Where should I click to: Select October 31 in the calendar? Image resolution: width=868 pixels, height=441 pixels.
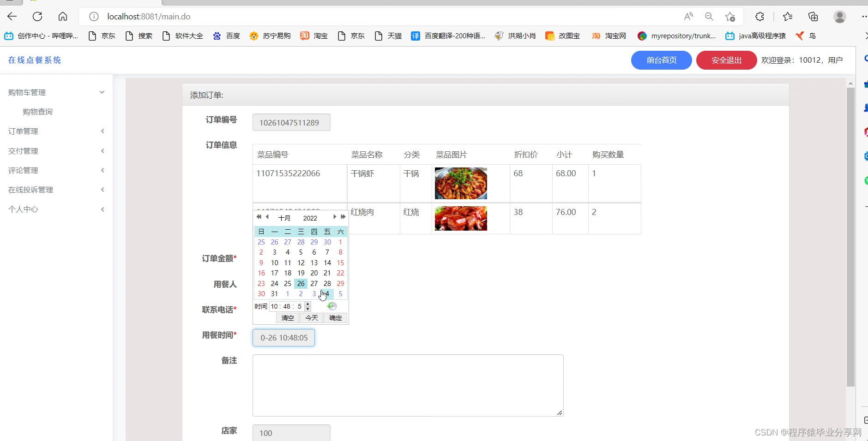[x=274, y=294]
